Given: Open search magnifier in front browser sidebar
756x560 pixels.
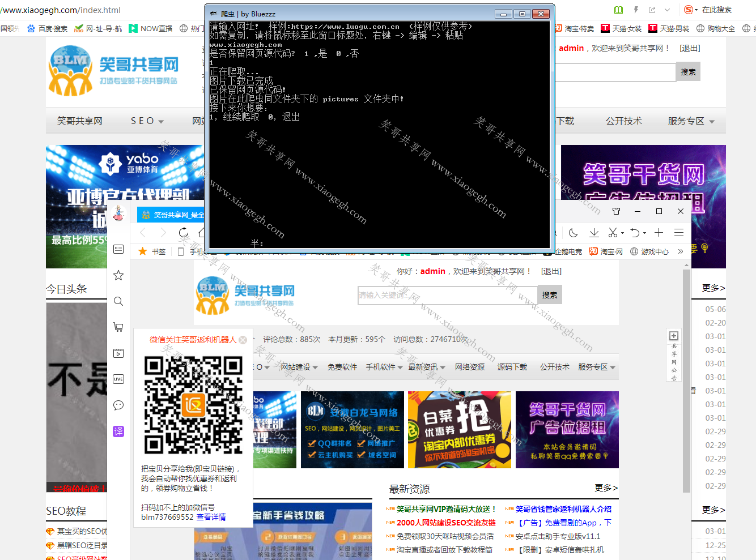Looking at the screenshot, I should tap(118, 301).
